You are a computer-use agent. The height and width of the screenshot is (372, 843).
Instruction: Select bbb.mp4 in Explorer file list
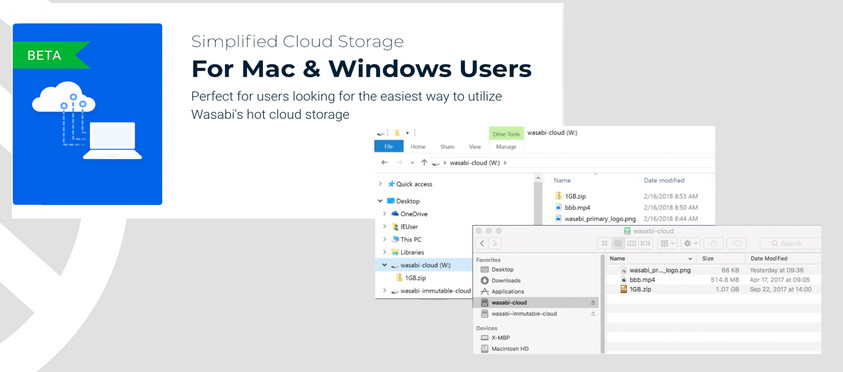[577, 207]
